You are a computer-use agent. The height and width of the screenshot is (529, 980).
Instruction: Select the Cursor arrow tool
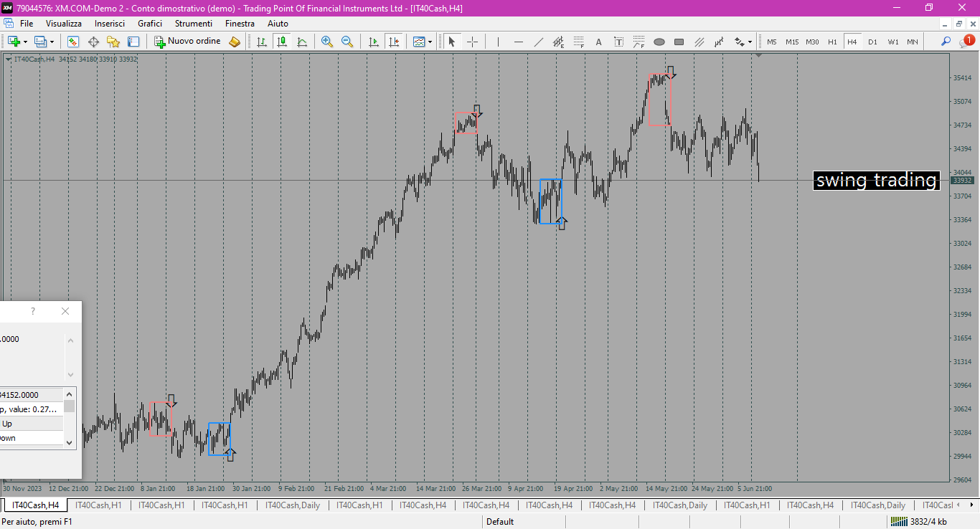[x=452, y=42]
